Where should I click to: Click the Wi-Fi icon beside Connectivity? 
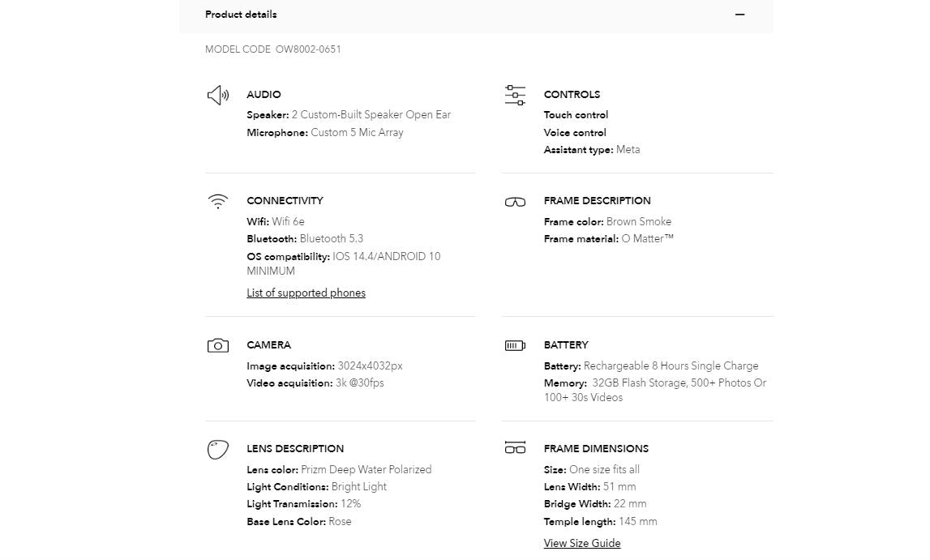(x=218, y=202)
